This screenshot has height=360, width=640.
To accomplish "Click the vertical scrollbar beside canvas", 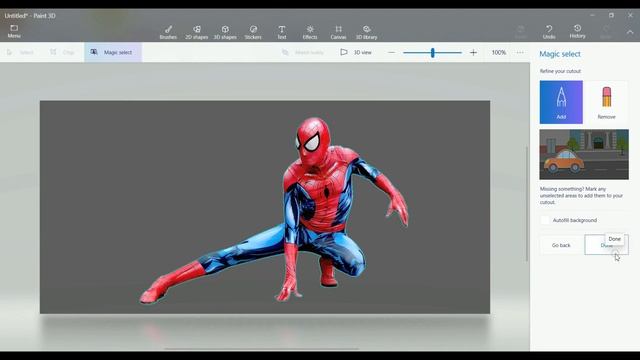I will coord(527,203).
